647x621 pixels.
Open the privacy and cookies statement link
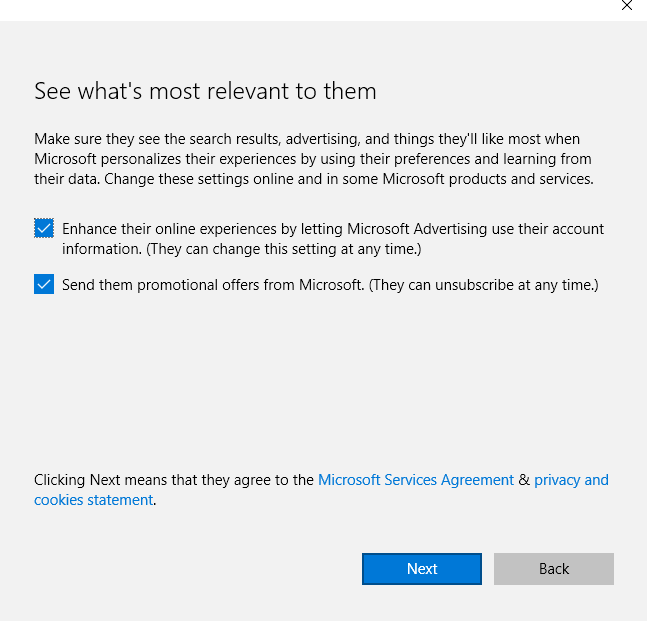tap(571, 480)
